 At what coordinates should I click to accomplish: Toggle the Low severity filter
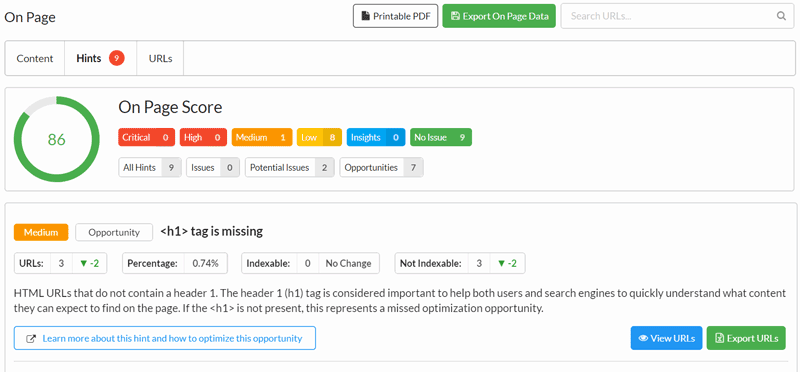pos(319,137)
